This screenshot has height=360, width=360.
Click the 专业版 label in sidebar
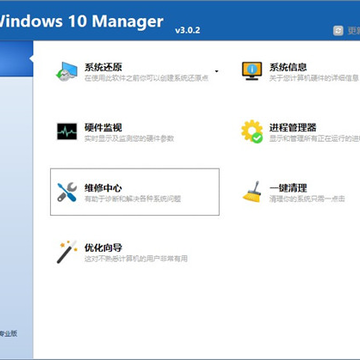(x=8, y=334)
